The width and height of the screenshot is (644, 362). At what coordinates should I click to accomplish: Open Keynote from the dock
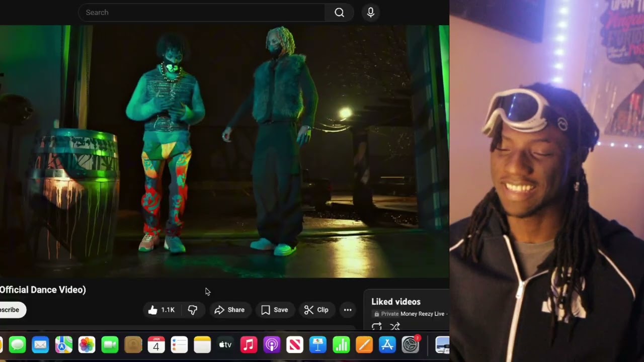point(318,345)
